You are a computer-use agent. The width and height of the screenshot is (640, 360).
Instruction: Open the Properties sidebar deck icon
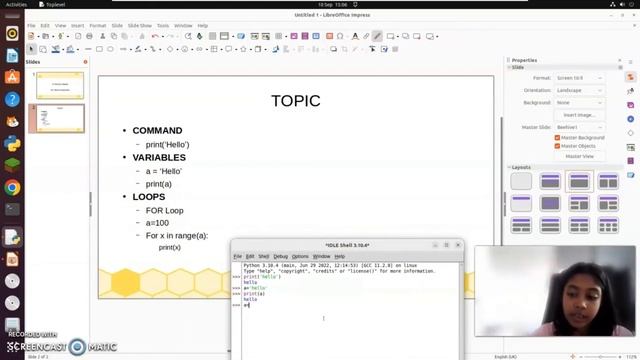pos(631,77)
